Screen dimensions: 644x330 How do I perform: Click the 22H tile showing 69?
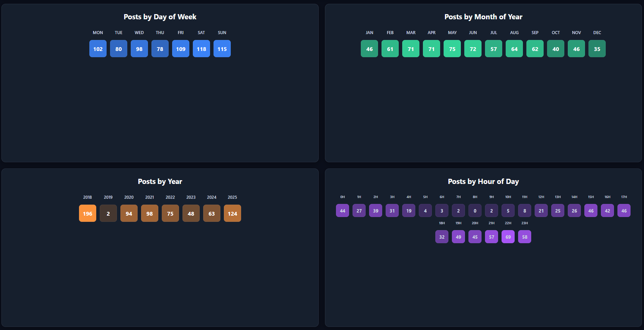(x=508, y=237)
